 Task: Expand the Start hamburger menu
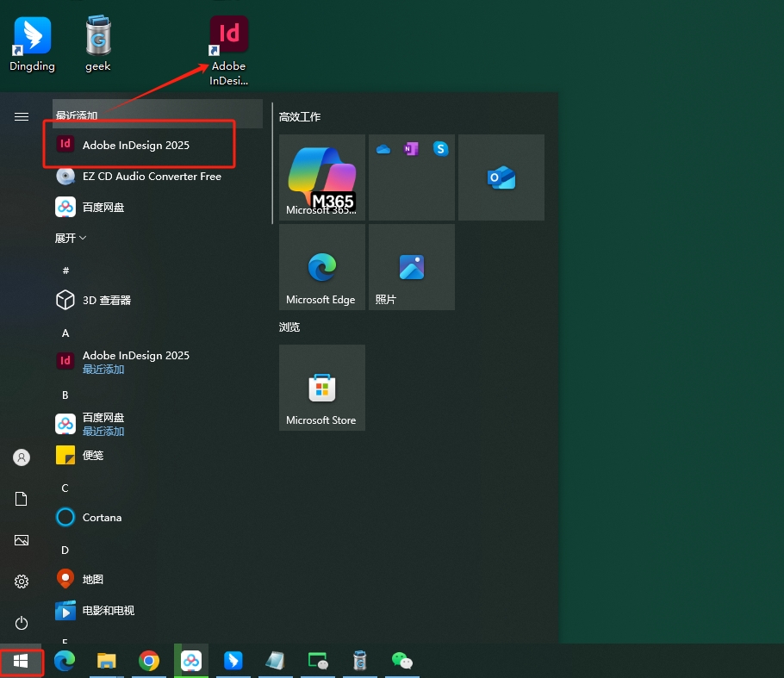[x=22, y=116]
